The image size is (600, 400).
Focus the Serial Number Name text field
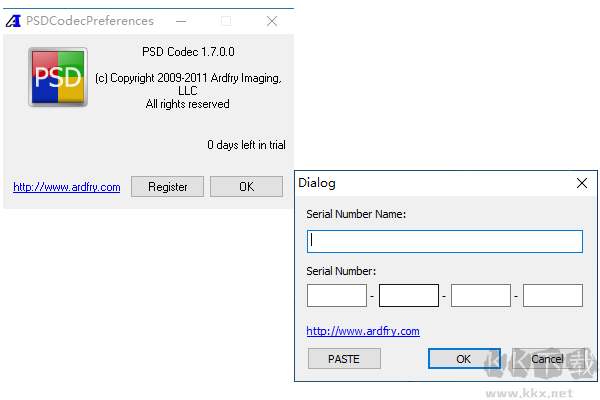coord(445,241)
